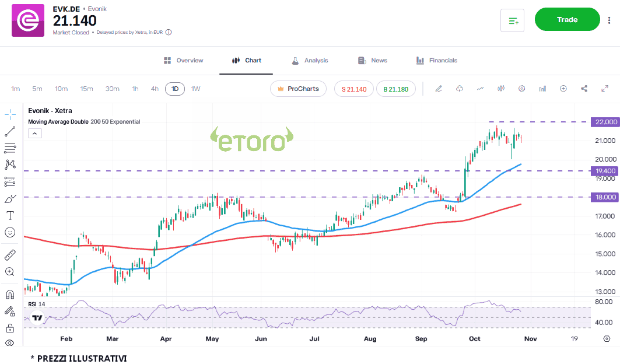
Task: Click the 22.000 price level label
Action: click(x=605, y=122)
